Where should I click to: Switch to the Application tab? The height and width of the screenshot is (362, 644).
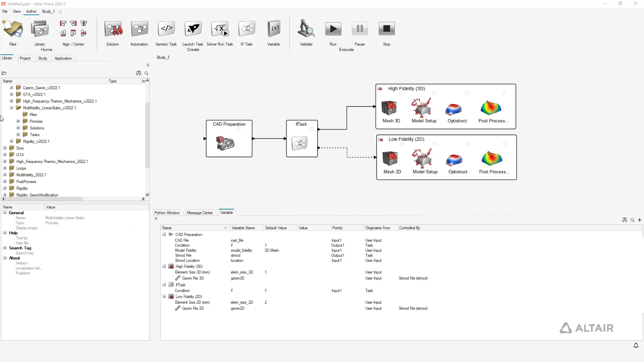point(63,58)
